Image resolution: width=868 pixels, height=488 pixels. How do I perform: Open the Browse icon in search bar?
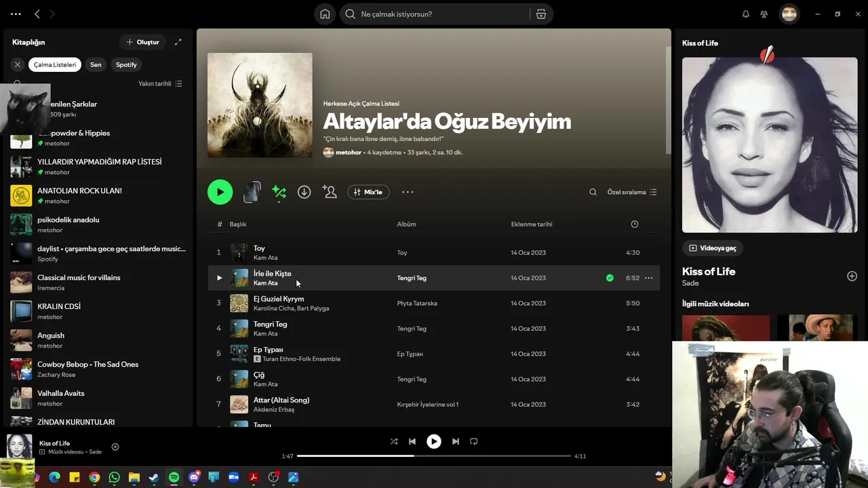pos(540,14)
